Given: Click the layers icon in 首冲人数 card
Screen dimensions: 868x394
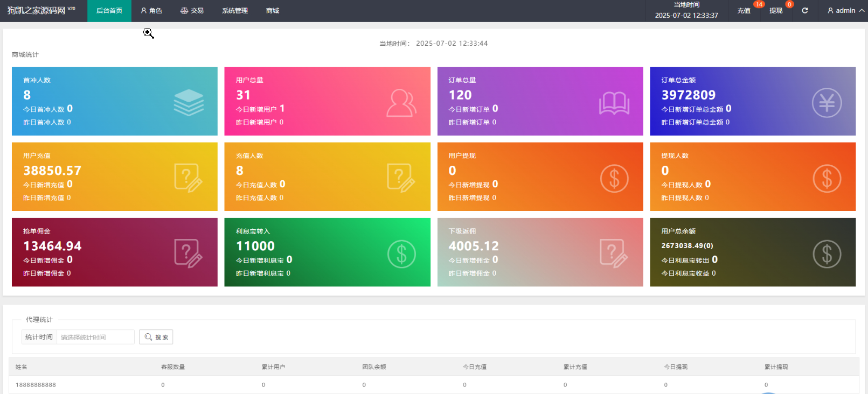Looking at the screenshot, I should (x=189, y=102).
